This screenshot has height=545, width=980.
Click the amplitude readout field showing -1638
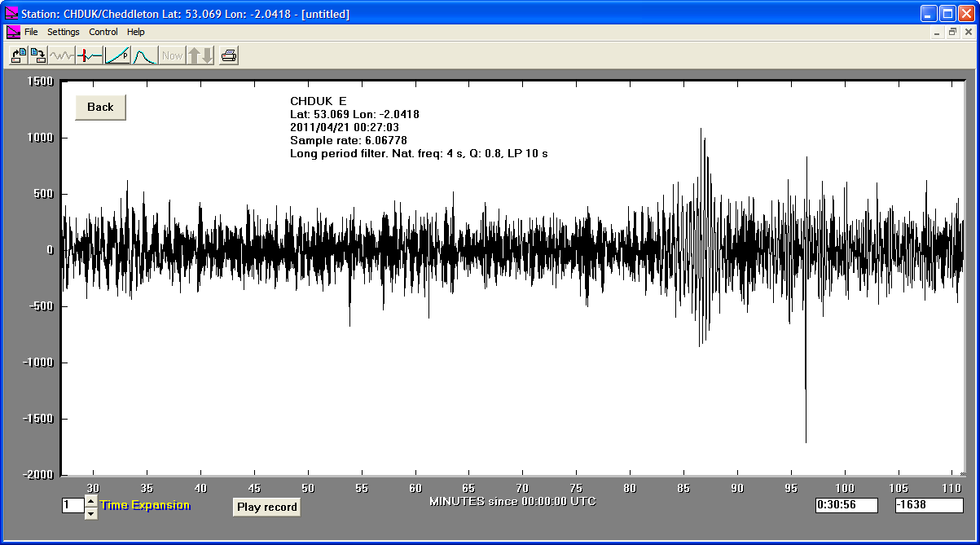(x=928, y=506)
